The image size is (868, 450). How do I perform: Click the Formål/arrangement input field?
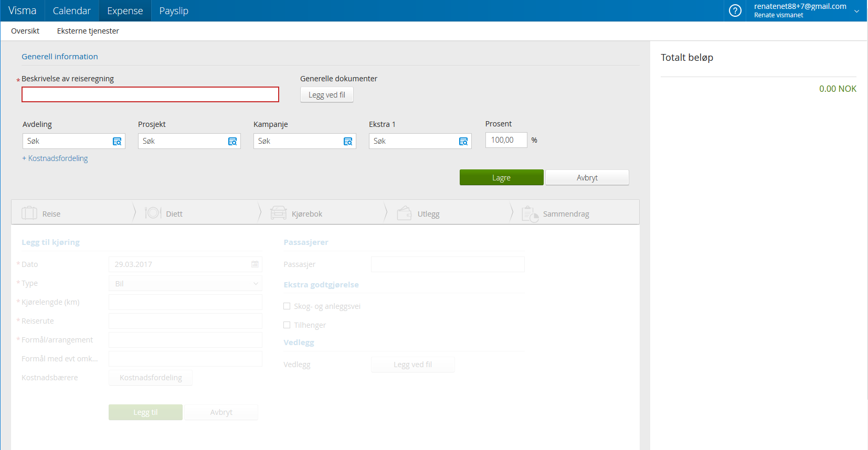pos(185,340)
